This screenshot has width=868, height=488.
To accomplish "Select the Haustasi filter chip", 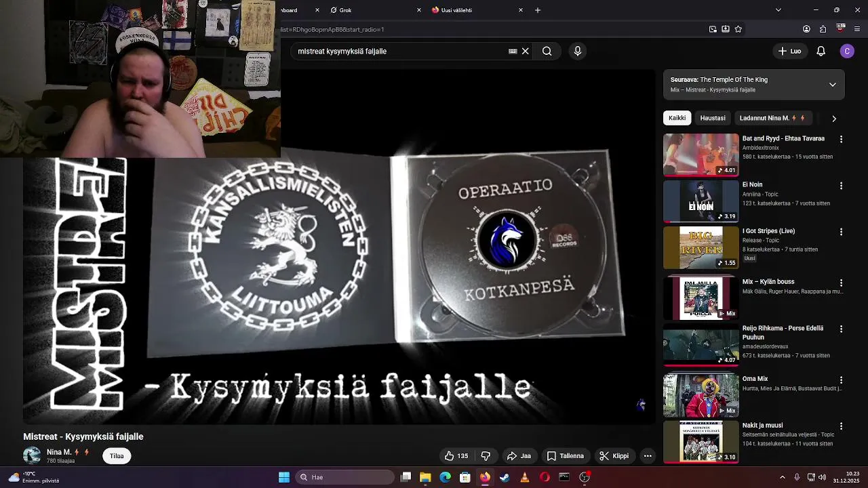I will tap(713, 118).
